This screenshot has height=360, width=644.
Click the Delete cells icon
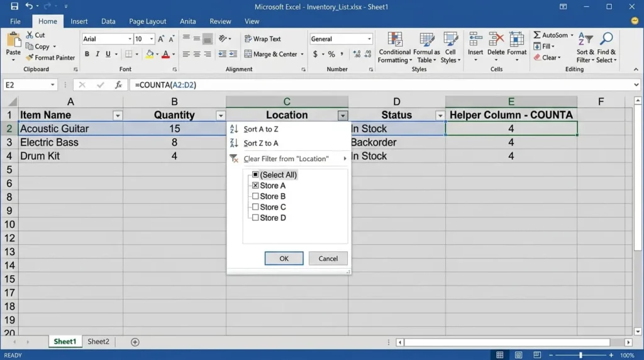point(496,40)
